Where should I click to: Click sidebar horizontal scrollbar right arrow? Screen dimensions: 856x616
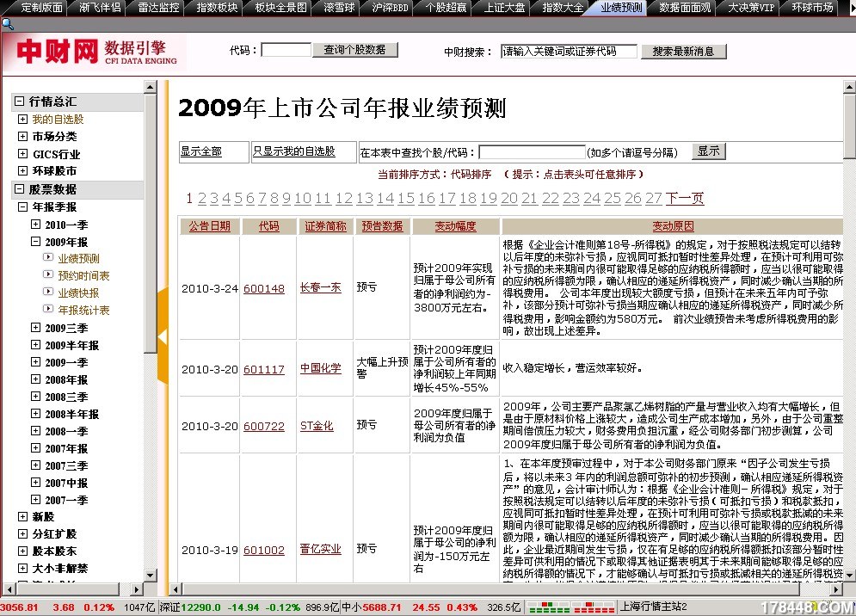(138, 589)
